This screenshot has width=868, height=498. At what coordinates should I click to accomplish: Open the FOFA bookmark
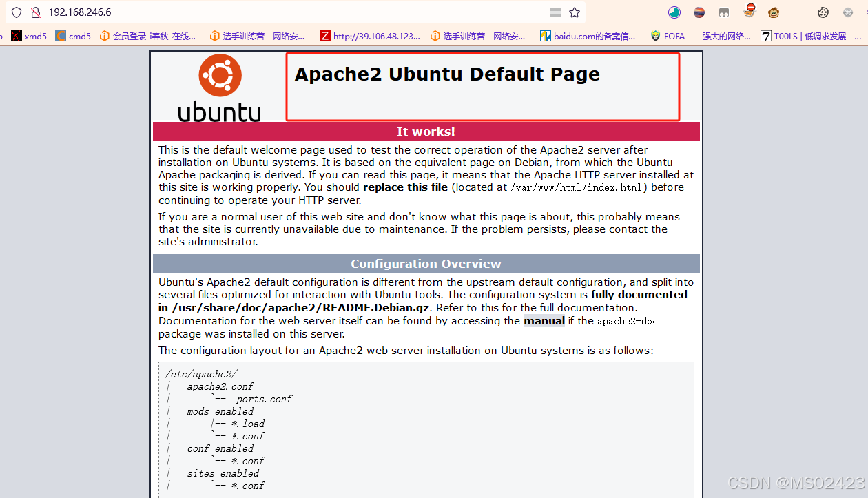(701, 36)
